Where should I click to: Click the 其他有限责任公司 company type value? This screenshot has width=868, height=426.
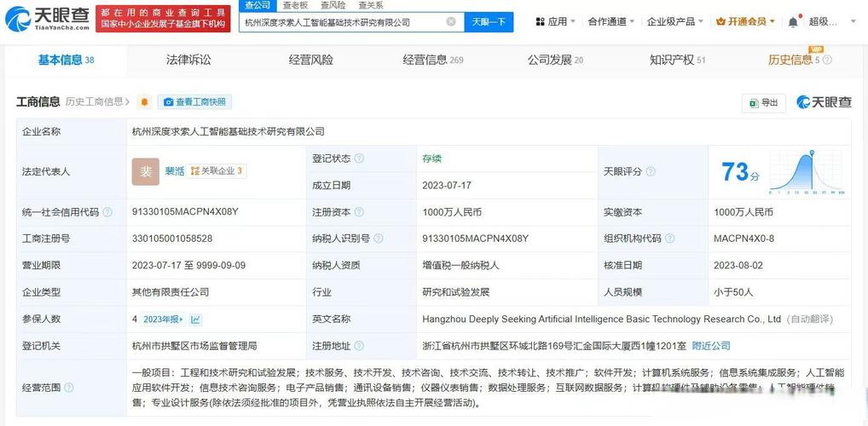point(171,292)
